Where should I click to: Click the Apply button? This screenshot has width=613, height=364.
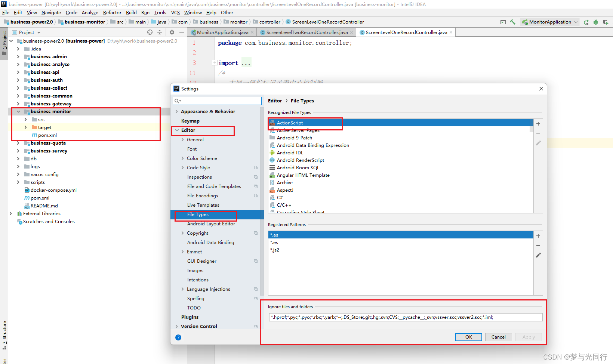[x=529, y=337]
